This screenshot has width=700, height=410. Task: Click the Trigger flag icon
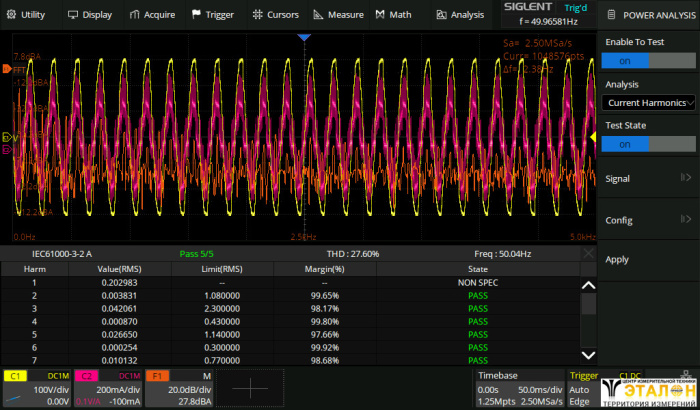pyautogui.click(x=196, y=15)
